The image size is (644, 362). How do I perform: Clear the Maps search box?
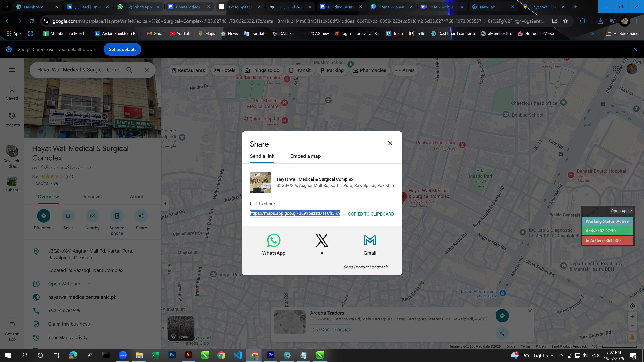147,70
